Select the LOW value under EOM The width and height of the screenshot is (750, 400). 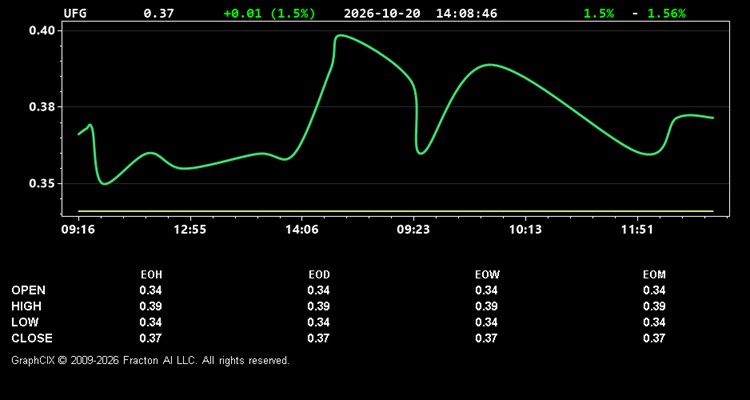654,322
